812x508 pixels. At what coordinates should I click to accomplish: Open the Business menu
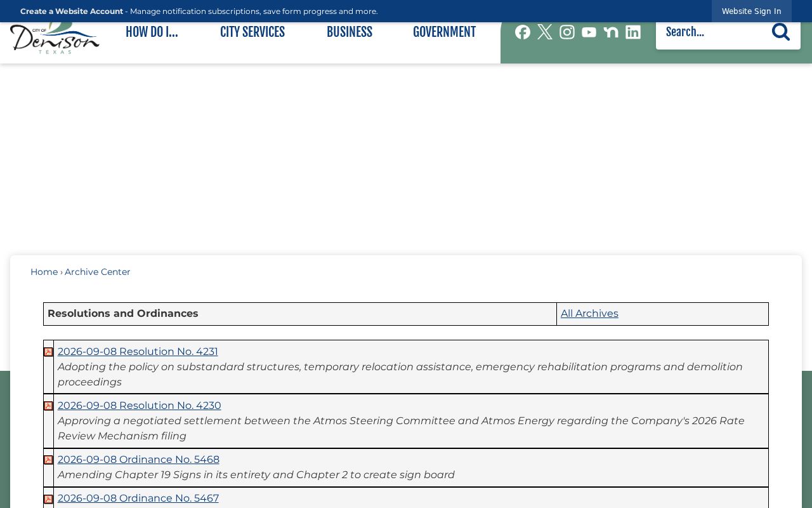pyautogui.click(x=350, y=32)
